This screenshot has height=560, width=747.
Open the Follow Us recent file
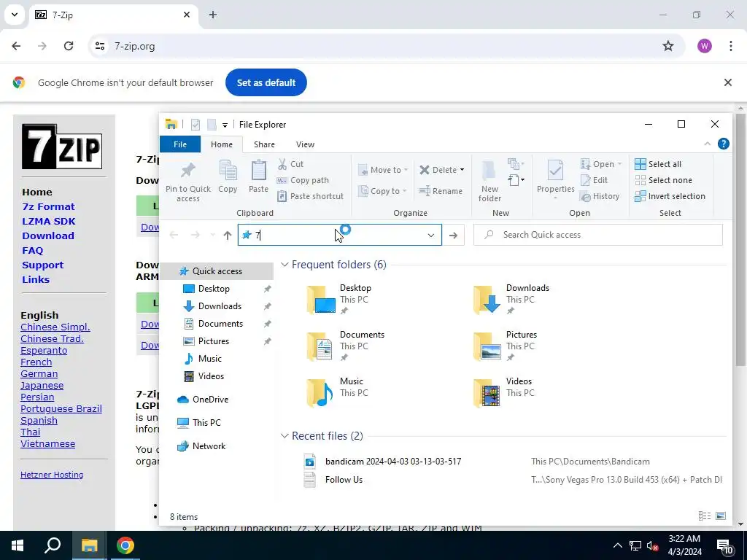click(x=344, y=480)
